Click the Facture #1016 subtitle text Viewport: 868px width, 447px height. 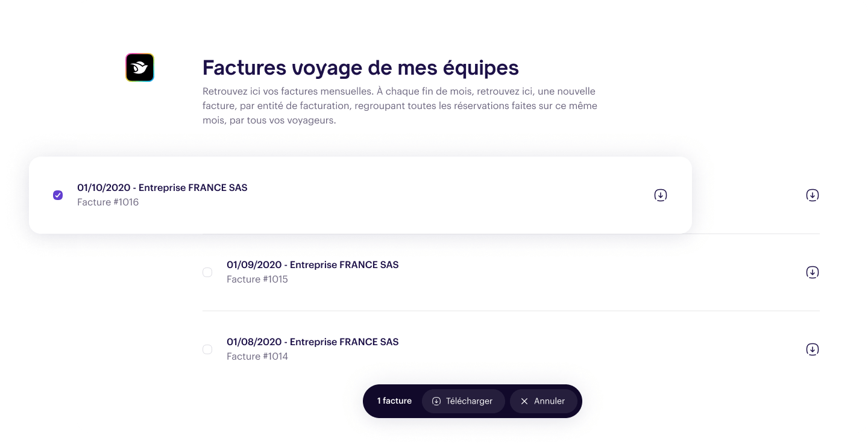(x=108, y=202)
